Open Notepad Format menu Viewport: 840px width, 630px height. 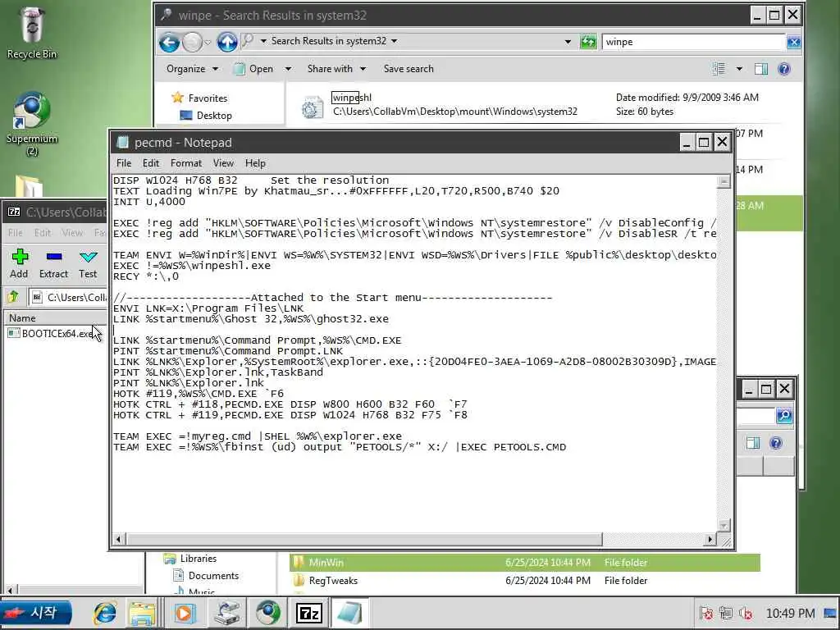186,163
